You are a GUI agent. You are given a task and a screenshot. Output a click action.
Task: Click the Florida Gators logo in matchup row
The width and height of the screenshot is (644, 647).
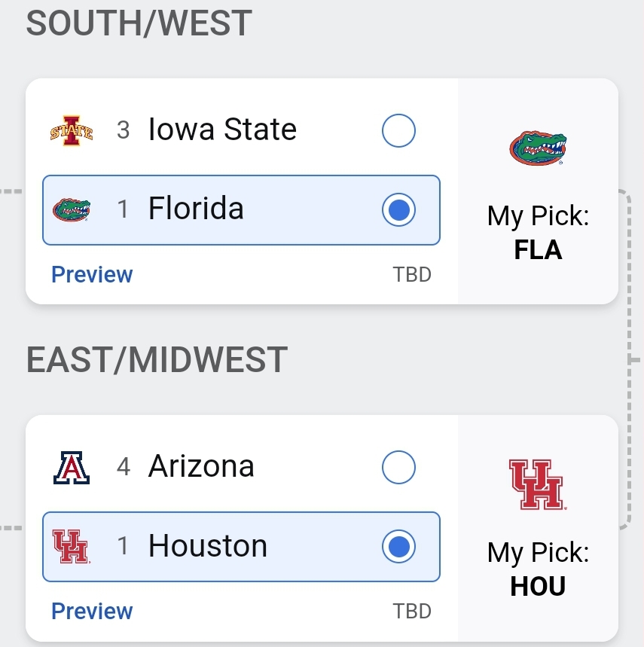[x=72, y=210]
